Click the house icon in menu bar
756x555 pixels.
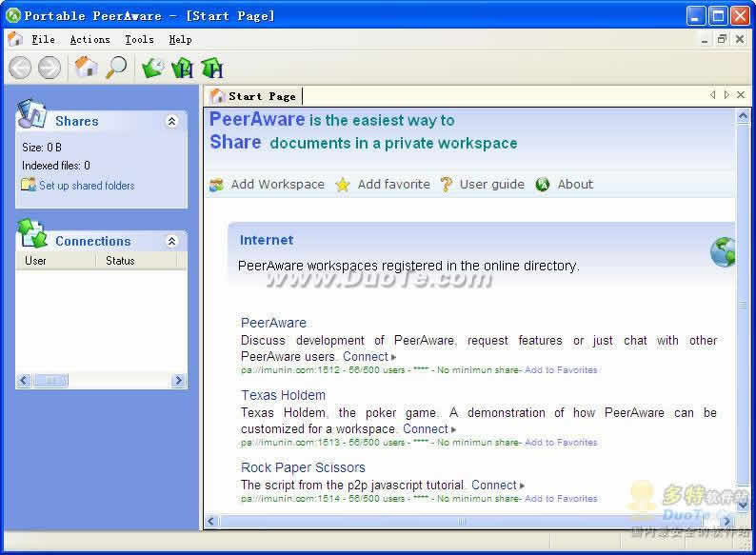pyautogui.click(x=15, y=39)
